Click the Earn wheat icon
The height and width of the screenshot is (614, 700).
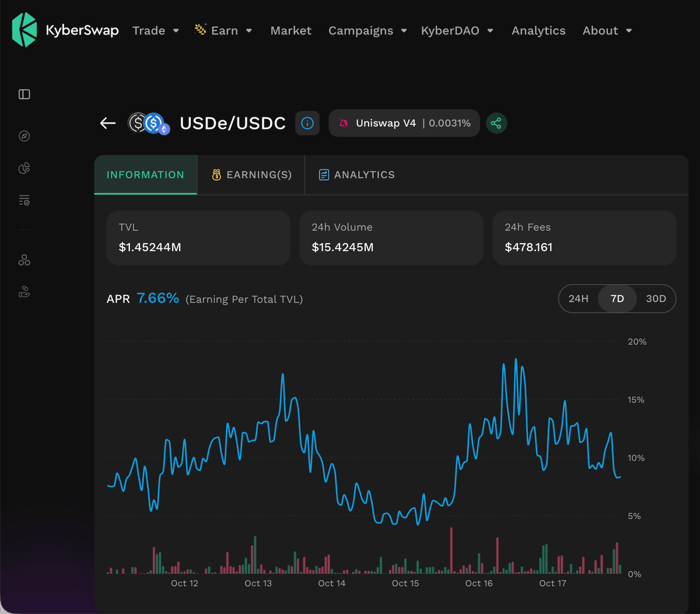click(x=200, y=29)
